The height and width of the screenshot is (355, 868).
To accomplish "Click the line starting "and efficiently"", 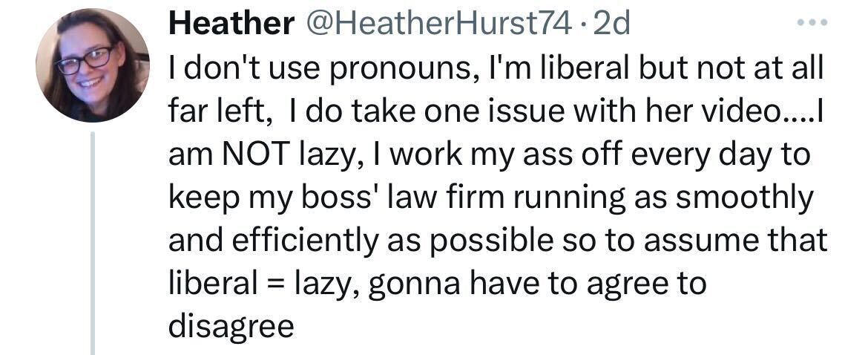I will coord(498,241).
